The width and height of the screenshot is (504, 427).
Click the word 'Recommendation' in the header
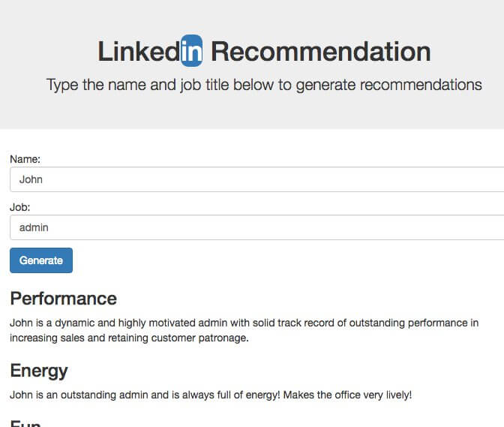coord(321,52)
